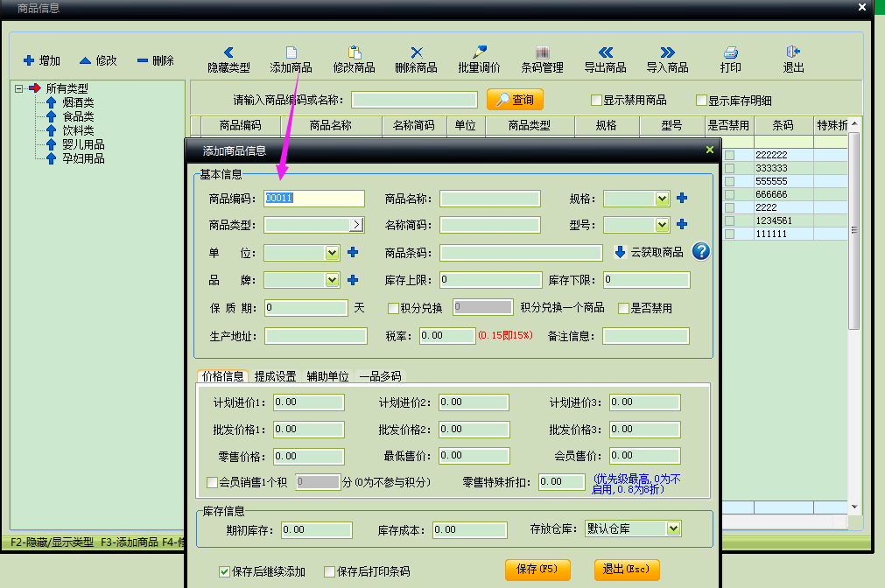Screen dimensions: 885x588
Task: Click the 修改 triangle icon for types
Action: click(85, 60)
